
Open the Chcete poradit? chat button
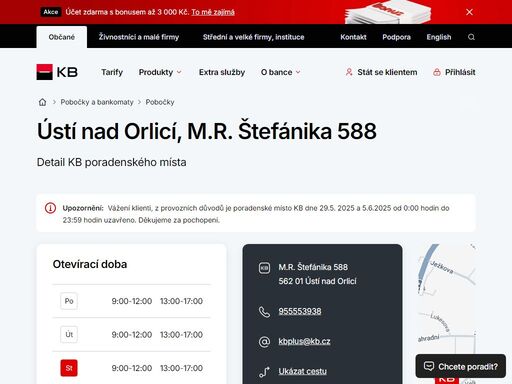coord(461,366)
